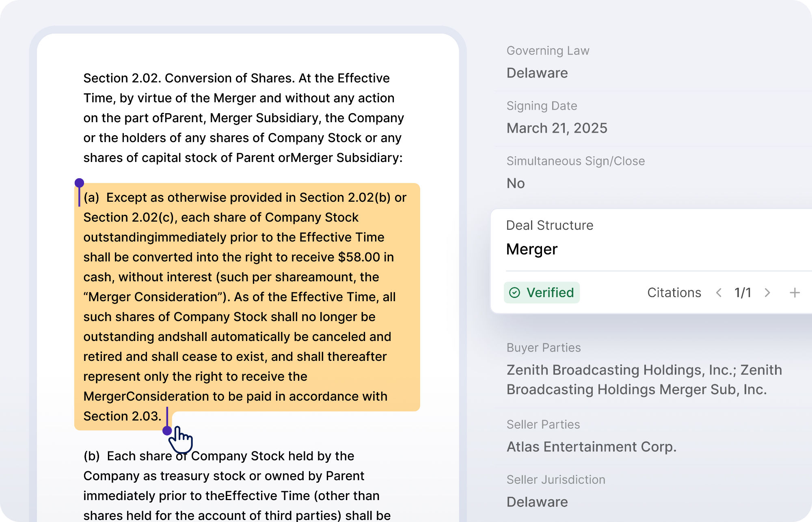Click the previous citation arrow
This screenshot has height=522, width=812.
coord(719,293)
